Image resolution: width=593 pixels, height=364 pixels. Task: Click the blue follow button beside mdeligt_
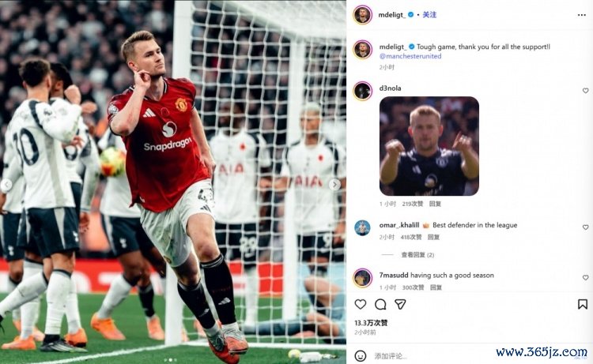[x=429, y=15]
